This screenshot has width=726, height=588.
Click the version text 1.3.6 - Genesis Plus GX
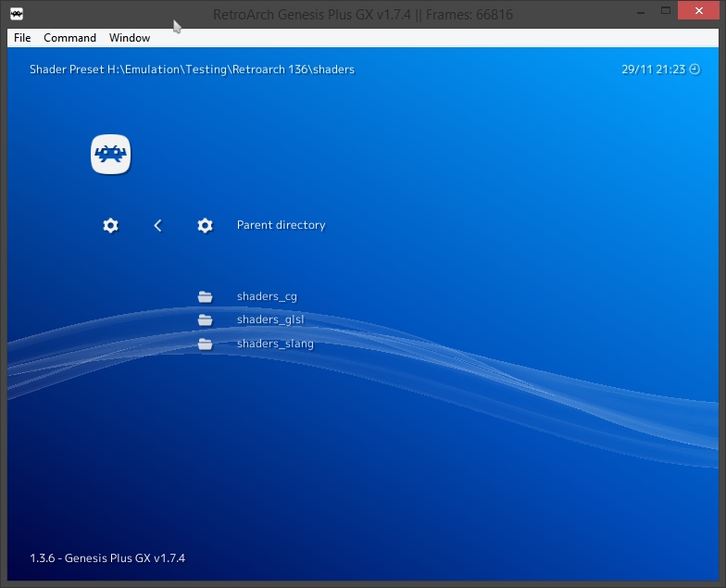107,557
